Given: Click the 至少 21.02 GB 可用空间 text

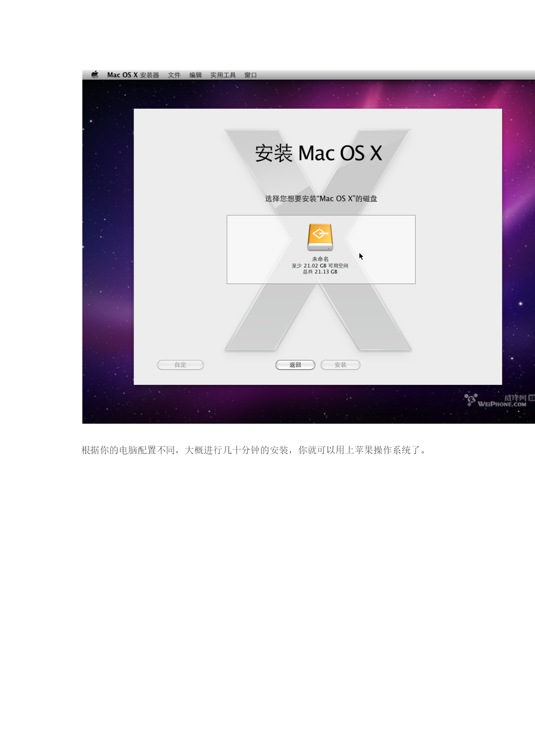Looking at the screenshot, I should click(320, 266).
